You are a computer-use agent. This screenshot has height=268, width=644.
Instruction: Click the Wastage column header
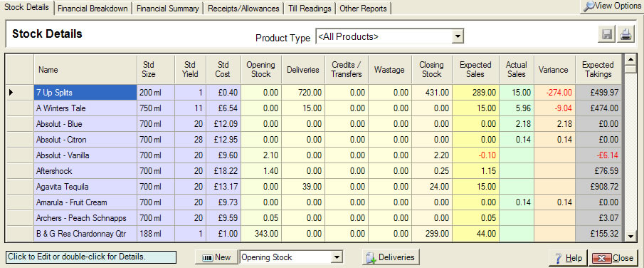click(x=389, y=70)
